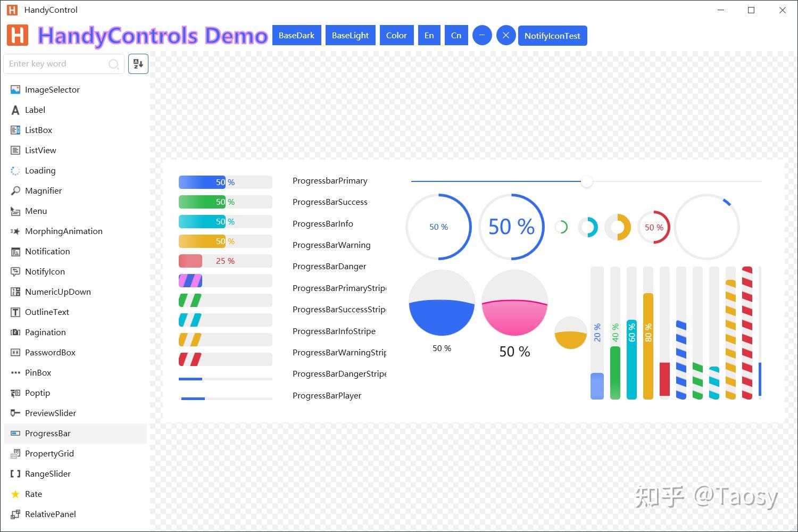
Task: Click the cyan ProgressBarInfo 50% bar
Action: (x=226, y=222)
